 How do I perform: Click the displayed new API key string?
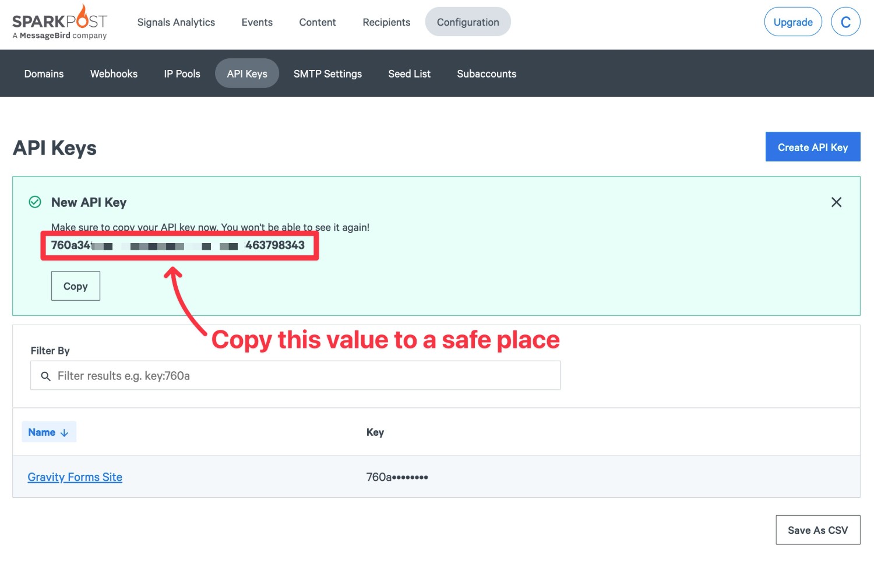(x=178, y=245)
